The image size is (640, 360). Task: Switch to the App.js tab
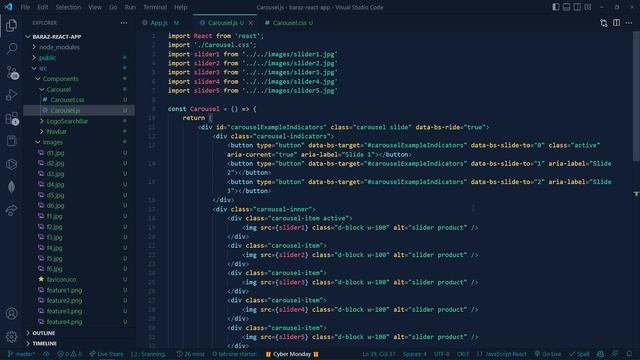[160, 23]
